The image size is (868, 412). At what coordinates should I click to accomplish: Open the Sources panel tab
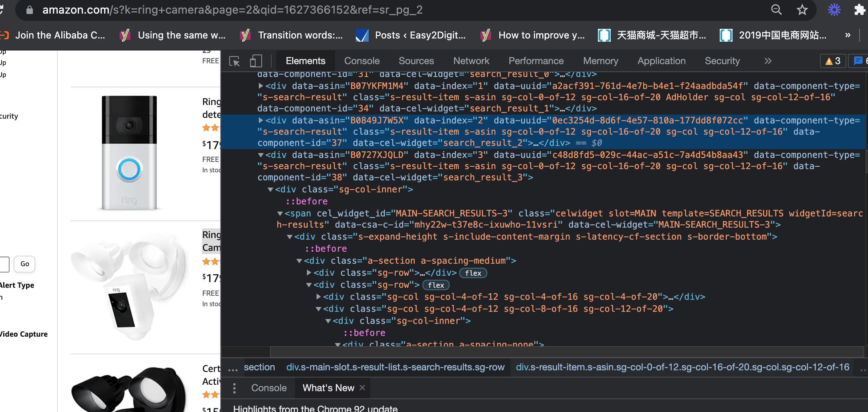click(x=416, y=61)
